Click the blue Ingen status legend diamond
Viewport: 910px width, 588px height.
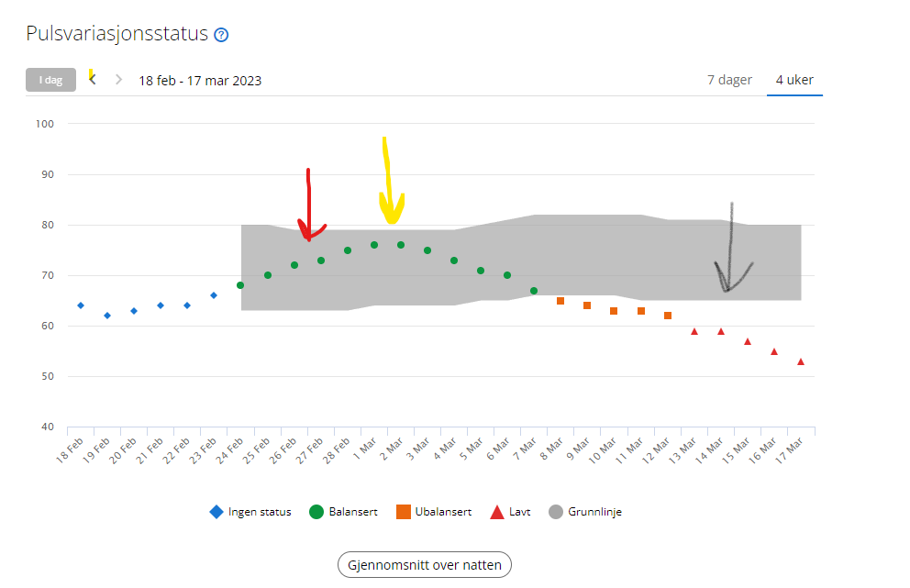(x=216, y=512)
